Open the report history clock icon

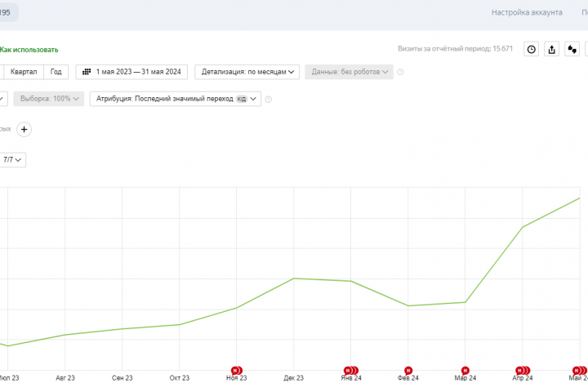tap(531, 49)
